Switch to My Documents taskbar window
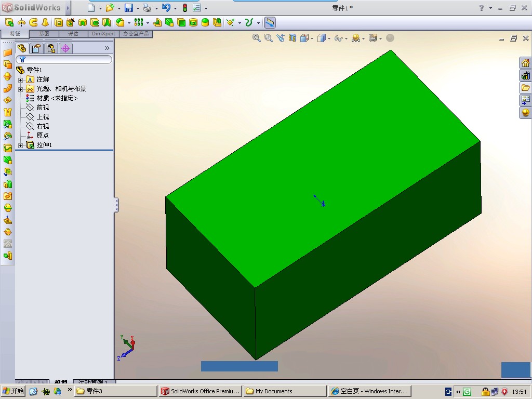Image resolution: width=532 pixels, height=399 pixels. click(x=285, y=391)
